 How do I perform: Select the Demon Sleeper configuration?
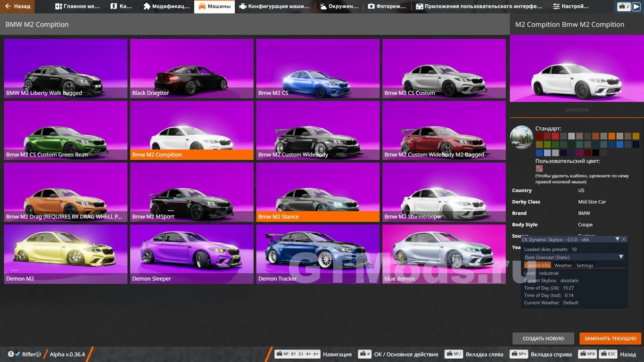click(192, 255)
